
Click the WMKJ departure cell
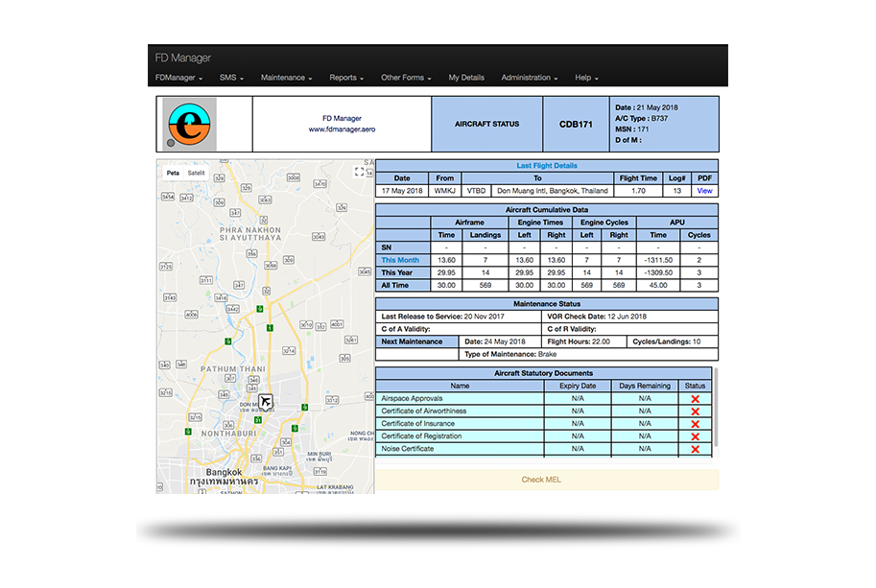pos(444,191)
